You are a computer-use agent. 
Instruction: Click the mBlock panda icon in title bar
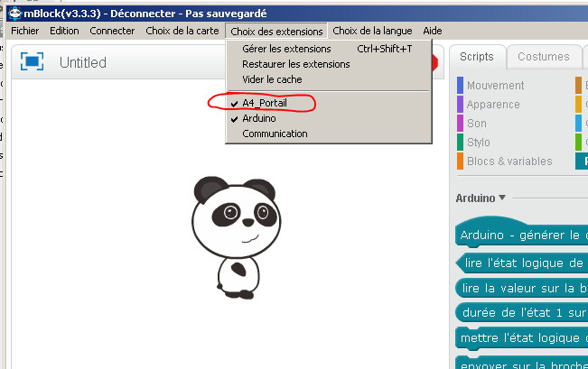pos(15,13)
